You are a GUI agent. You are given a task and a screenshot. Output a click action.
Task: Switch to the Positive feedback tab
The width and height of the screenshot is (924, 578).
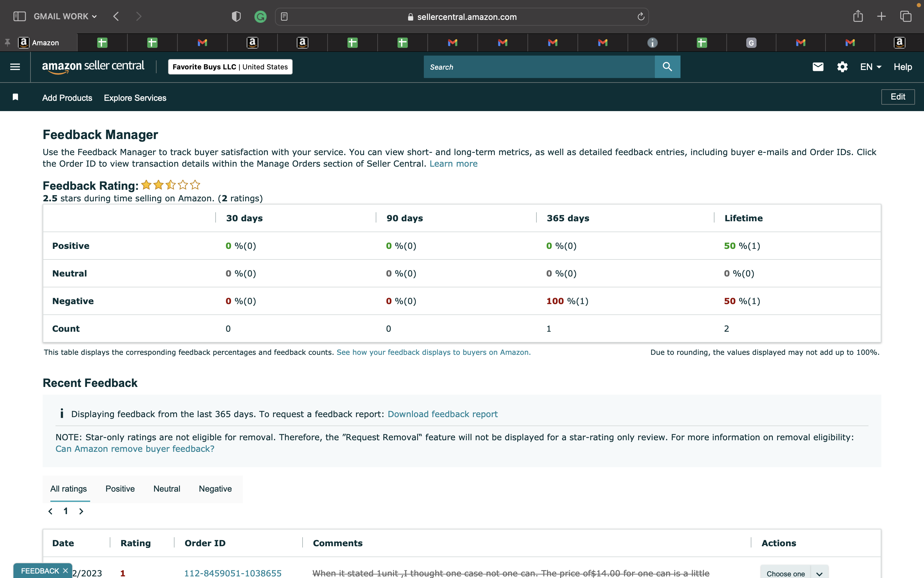(x=120, y=488)
